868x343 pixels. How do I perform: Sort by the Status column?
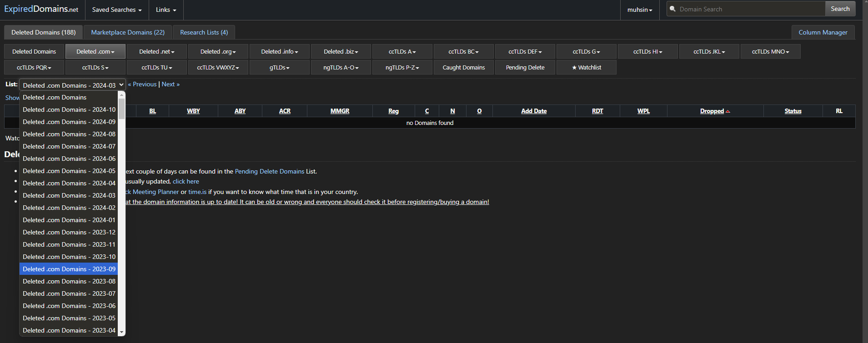[793, 111]
